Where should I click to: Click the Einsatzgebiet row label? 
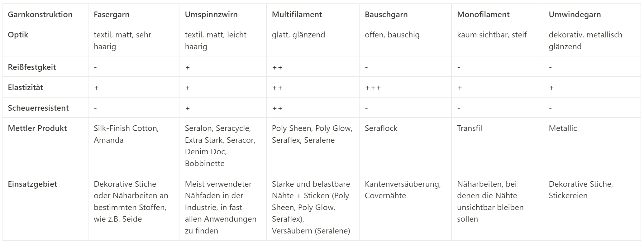tap(32, 184)
